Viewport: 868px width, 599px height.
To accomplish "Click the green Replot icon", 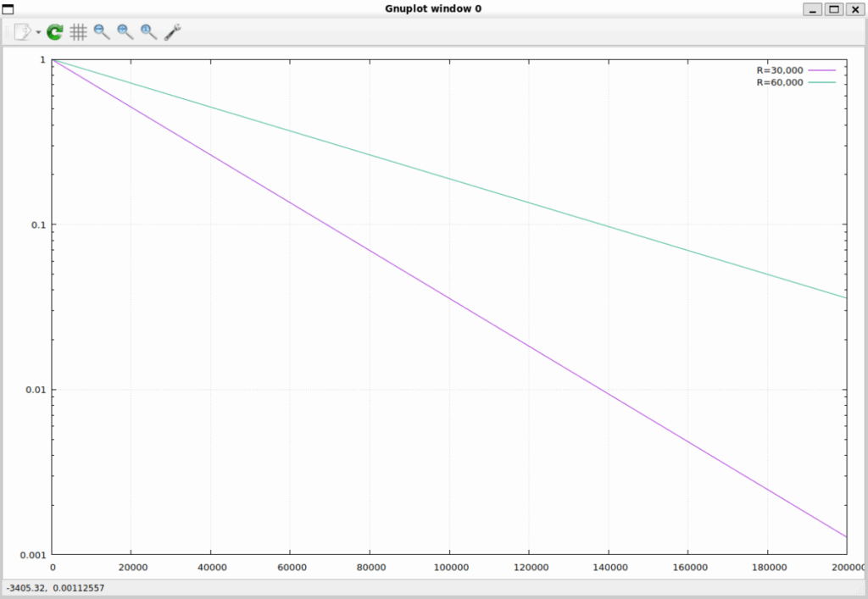I will (x=55, y=32).
